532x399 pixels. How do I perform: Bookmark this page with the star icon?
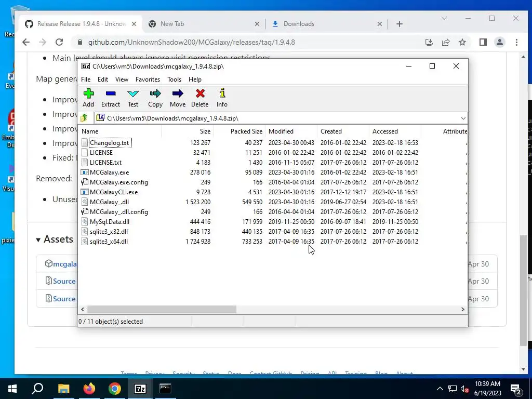point(462,42)
